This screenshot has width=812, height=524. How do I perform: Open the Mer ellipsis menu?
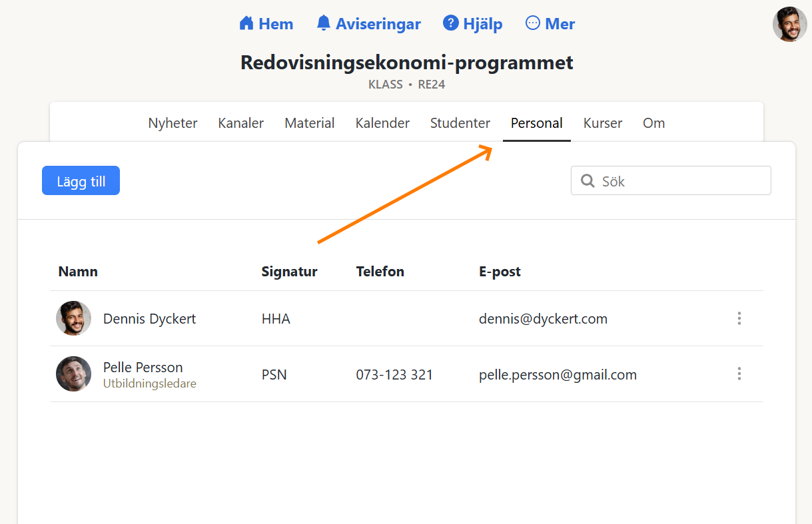pos(533,24)
